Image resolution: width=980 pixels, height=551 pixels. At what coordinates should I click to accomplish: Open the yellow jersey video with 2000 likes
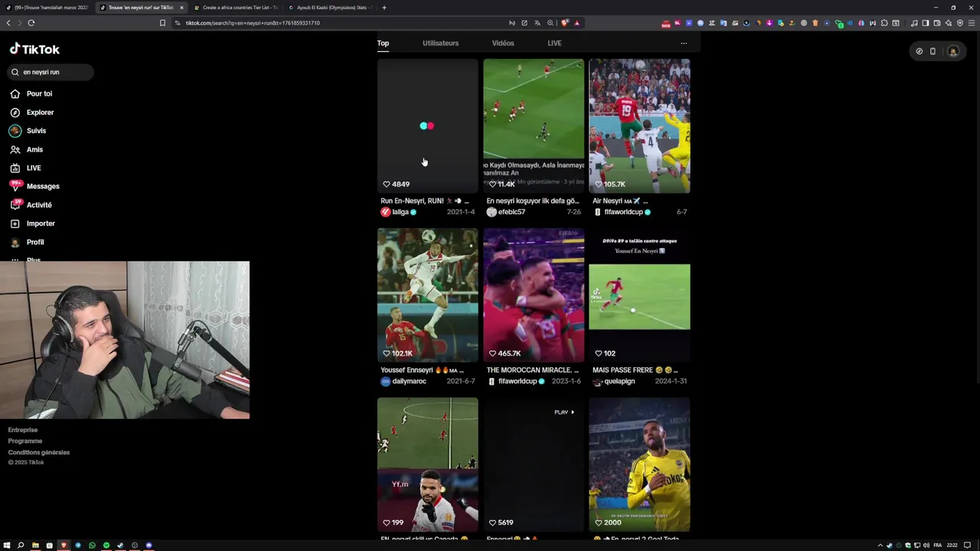point(639,465)
